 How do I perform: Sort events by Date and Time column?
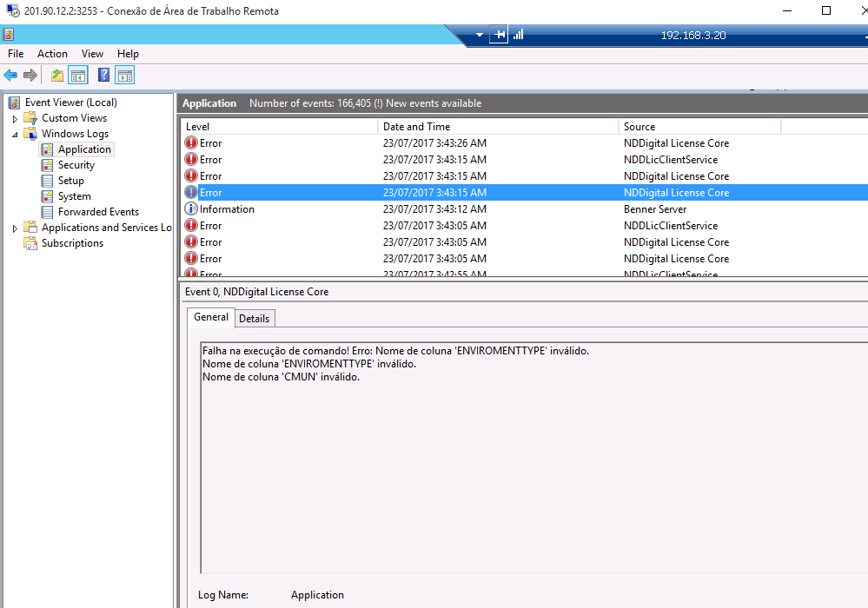tap(498, 127)
